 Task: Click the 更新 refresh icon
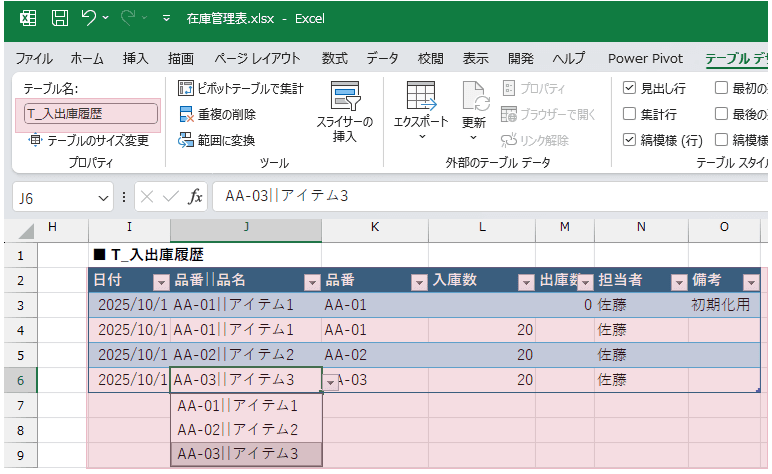tap(475, 96)
